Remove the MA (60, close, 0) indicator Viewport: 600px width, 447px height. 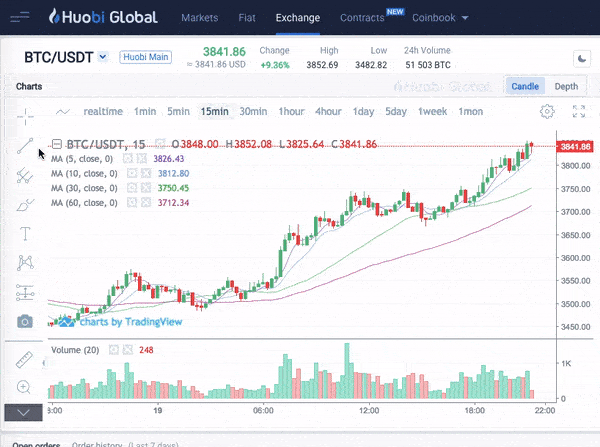(x=146, y=202)
